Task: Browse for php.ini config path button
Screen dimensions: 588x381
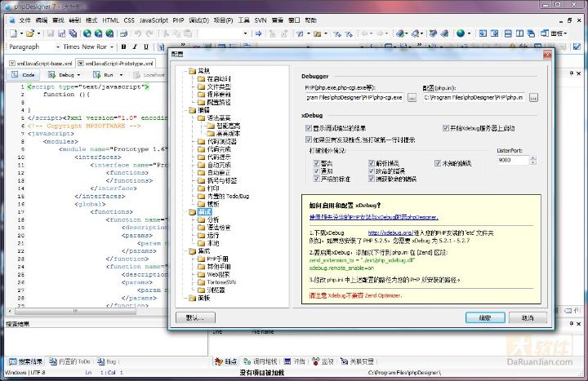Action: (533, 97)
